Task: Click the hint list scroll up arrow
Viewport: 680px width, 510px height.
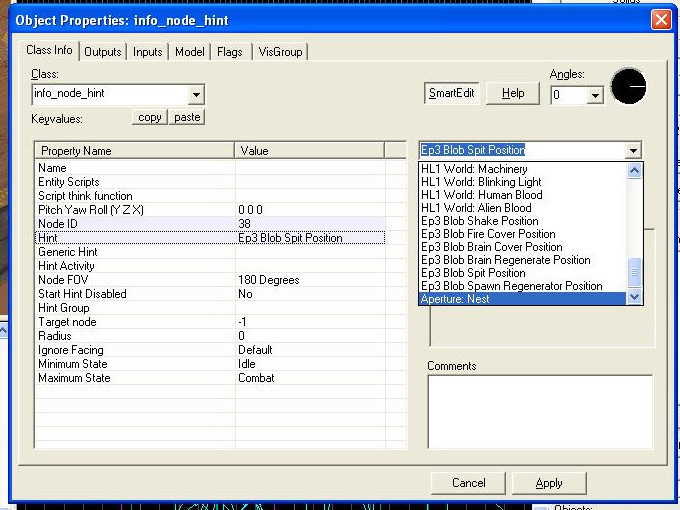Action: coord(634,170)
